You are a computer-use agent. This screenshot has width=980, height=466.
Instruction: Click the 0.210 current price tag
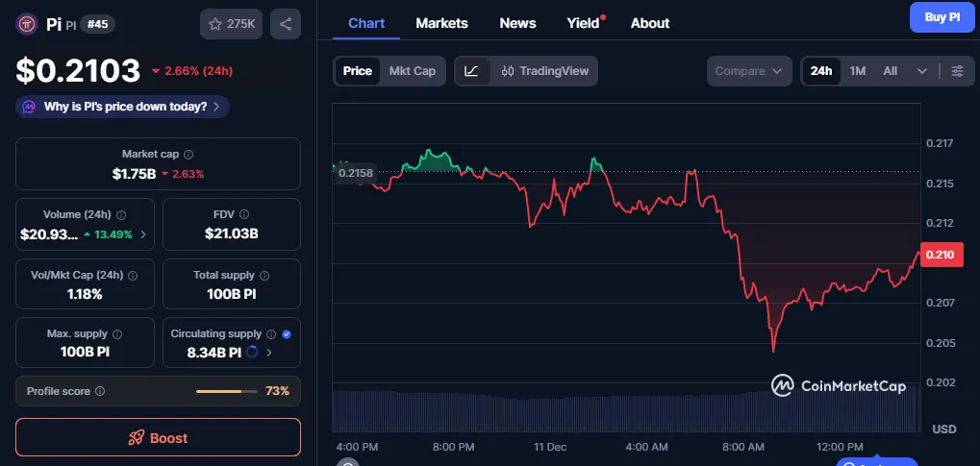(942, 255)
